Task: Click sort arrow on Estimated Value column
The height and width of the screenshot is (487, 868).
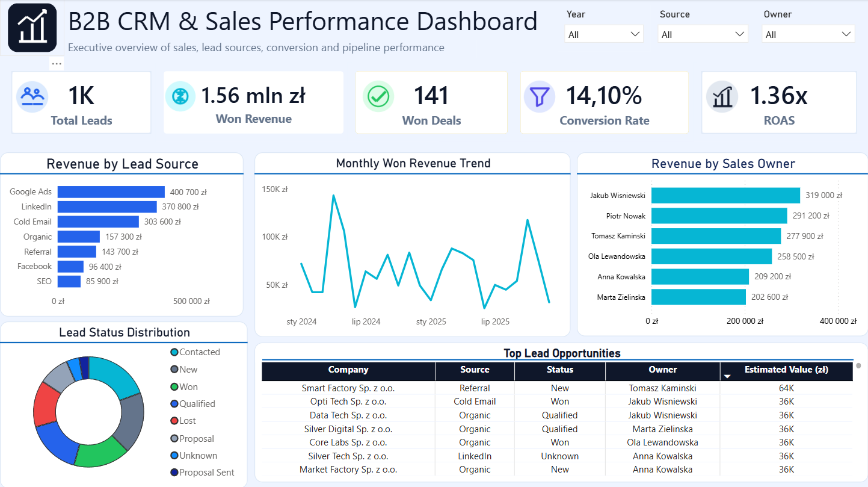Action: [x=727, y=376]
